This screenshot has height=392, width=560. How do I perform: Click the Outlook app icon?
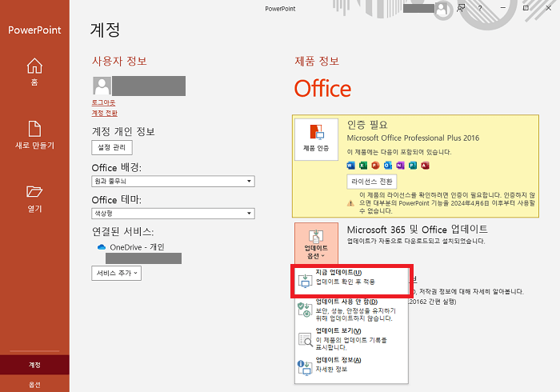click(x=388, y=166)
